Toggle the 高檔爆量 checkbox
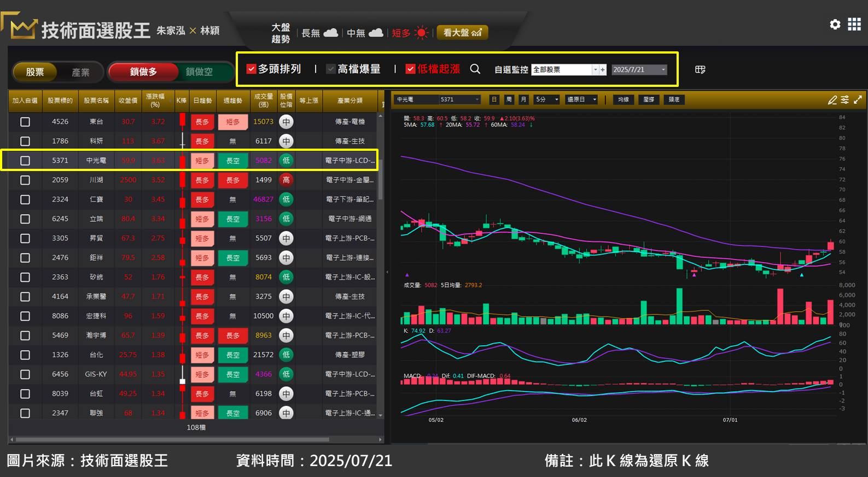Image resolution: width=868 pixels, height=477 pixels. click(330, 69)
